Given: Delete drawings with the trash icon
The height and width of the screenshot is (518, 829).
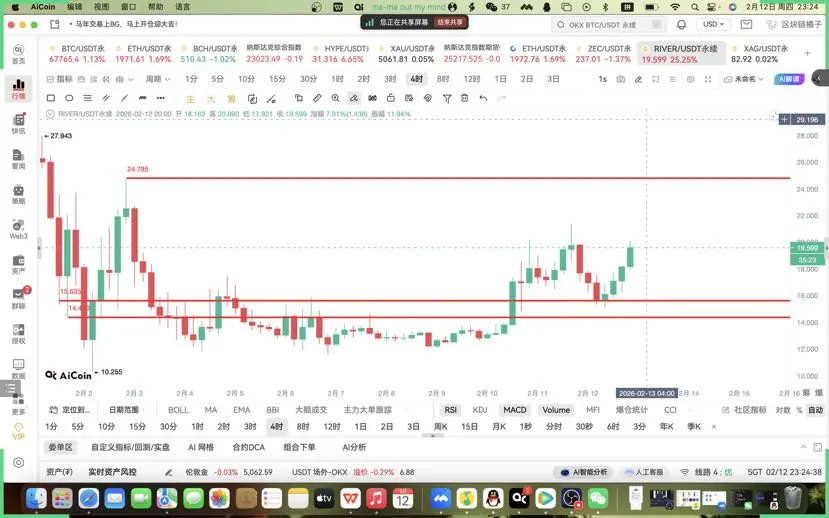Looking at the screenshot, I should coord(464,98).
